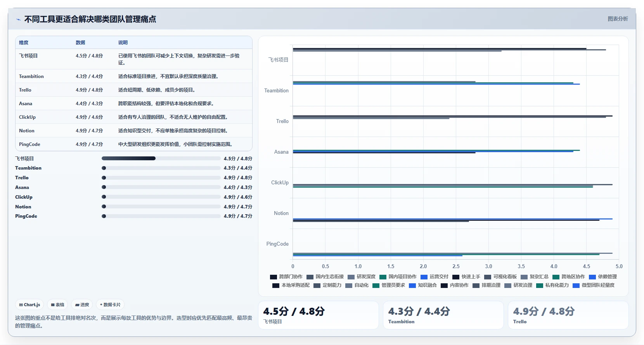Click the Teambition 4.3分 / 4.4分 data card

click(443, 315)
